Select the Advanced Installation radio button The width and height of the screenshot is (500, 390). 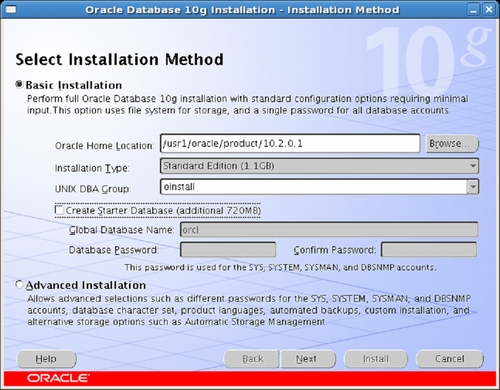pyautogui.click(x=19, y=285)
